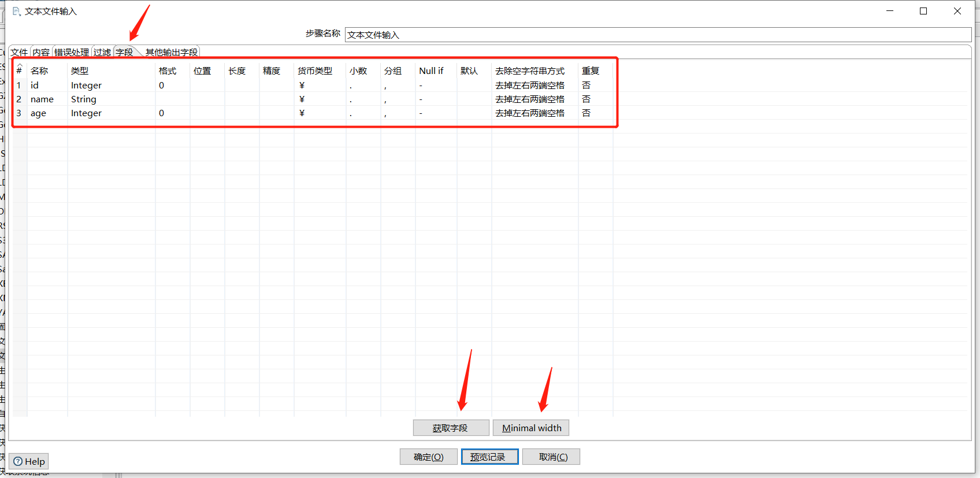Select row number 1
Viewport: 980px width, 478px height.
[19, 85]
